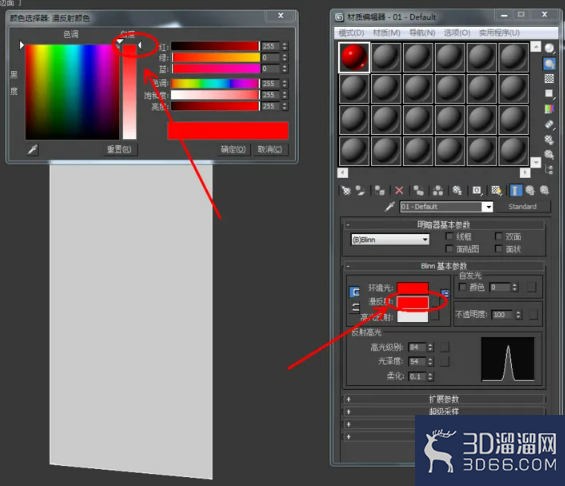This screenshot has width=565, height=486.
Task: Click the sample slots scroll right arrow
Action: tap(525, 173)
